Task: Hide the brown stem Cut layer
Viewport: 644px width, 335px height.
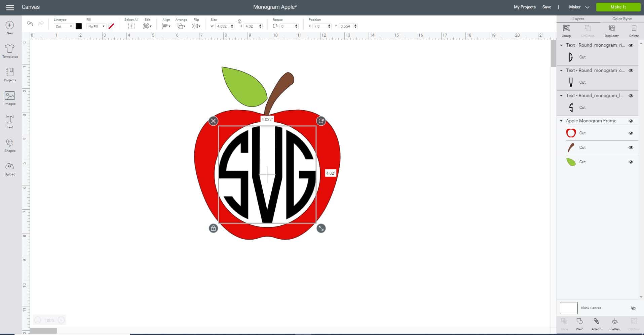Action: tap(631, 148)
